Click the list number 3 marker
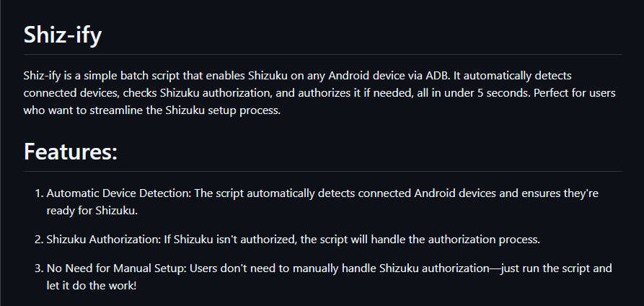 pos(39,268)
